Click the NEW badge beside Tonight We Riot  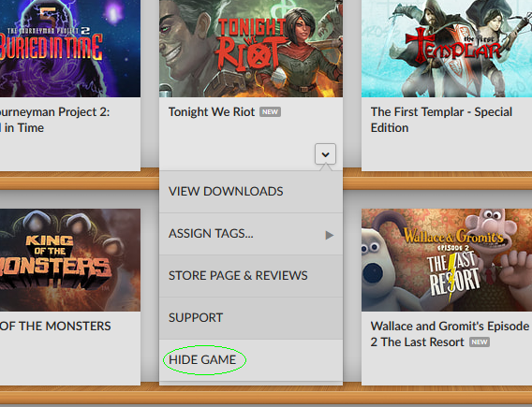270,112
